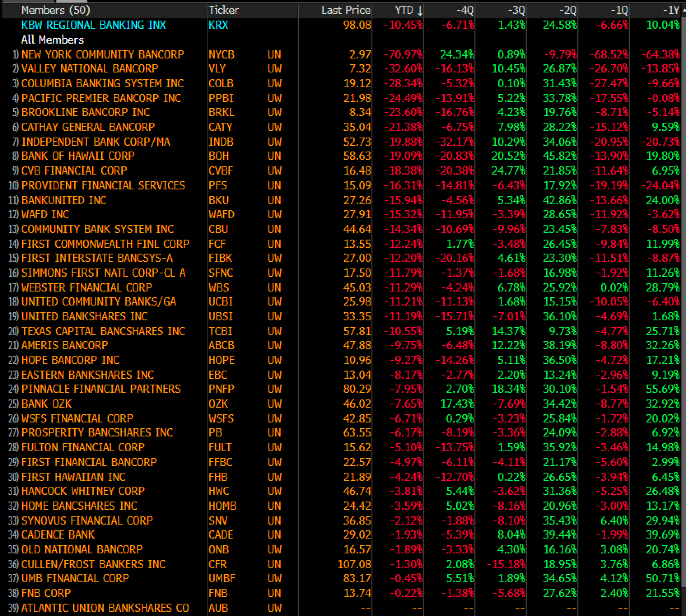This screenshot has width=686, height=616.
Task: Select the NYCB ticker cell
Action: [x=222, y=54]
